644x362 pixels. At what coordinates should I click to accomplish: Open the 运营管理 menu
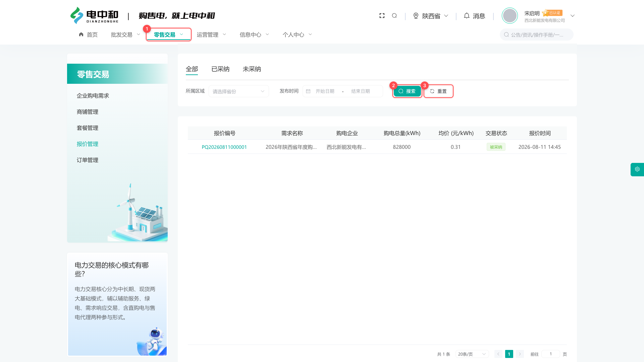(211, 35)
